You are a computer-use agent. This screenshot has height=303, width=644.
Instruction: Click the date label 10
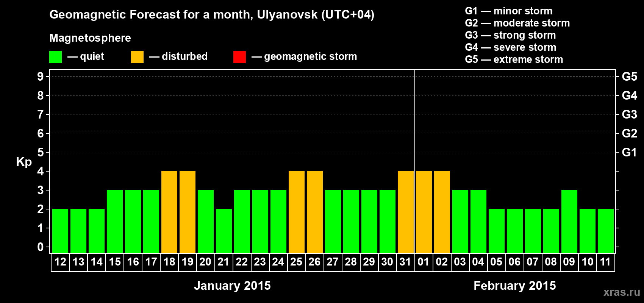coord(588,262)
